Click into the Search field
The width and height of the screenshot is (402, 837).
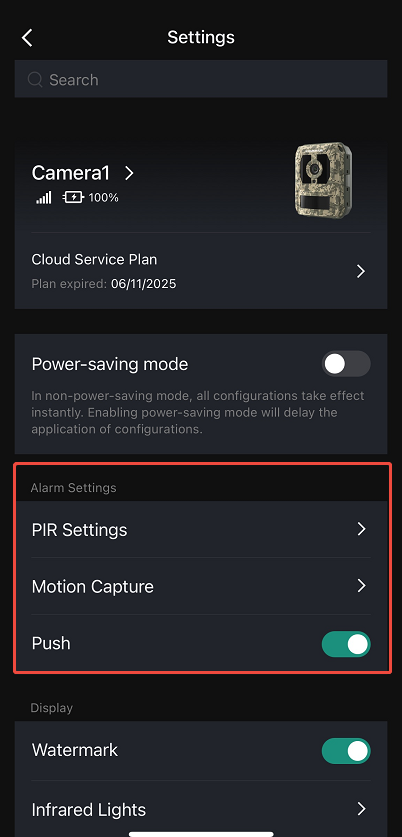click(201, 79)
